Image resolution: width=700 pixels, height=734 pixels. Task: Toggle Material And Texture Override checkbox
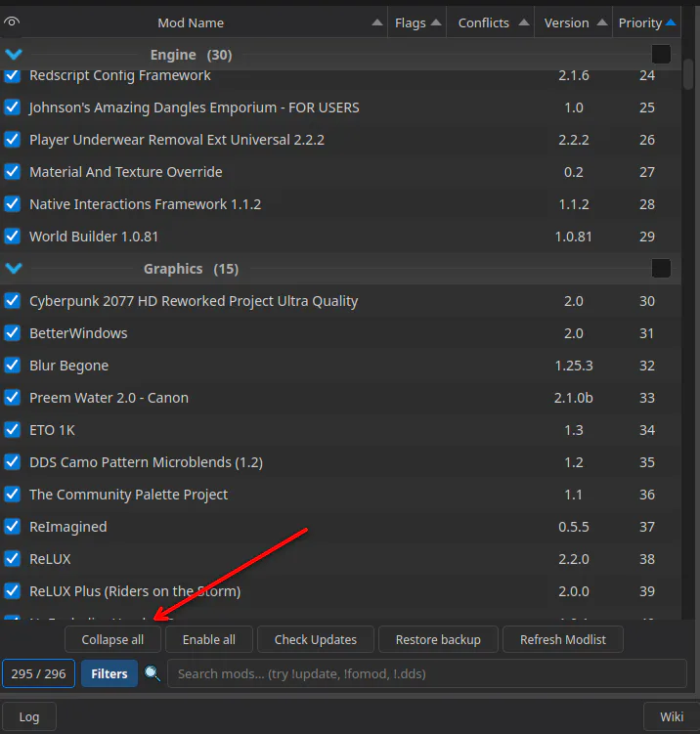[x=12, y=172]
